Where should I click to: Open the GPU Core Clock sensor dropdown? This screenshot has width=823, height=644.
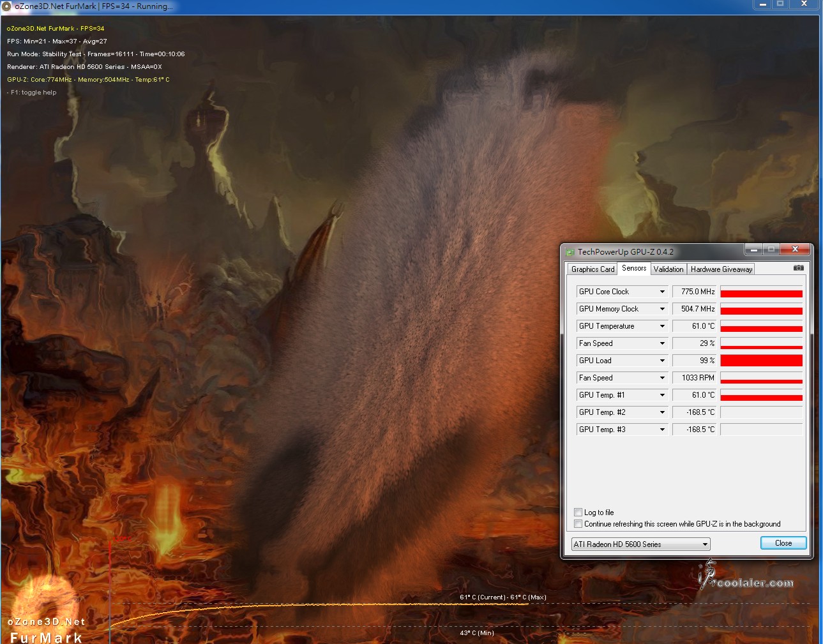[662, 292]
